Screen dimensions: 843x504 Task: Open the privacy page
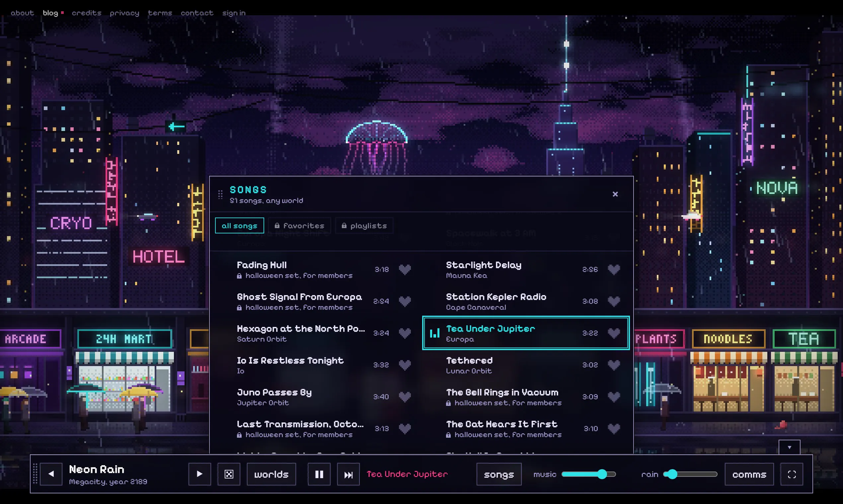click(124, 13)
